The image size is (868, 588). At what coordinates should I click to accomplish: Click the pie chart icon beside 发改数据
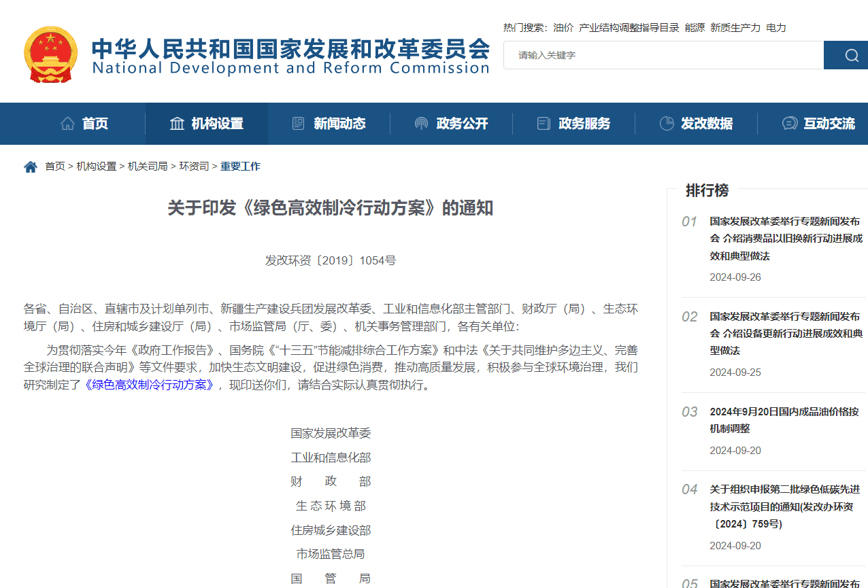(x=667, y=124)
